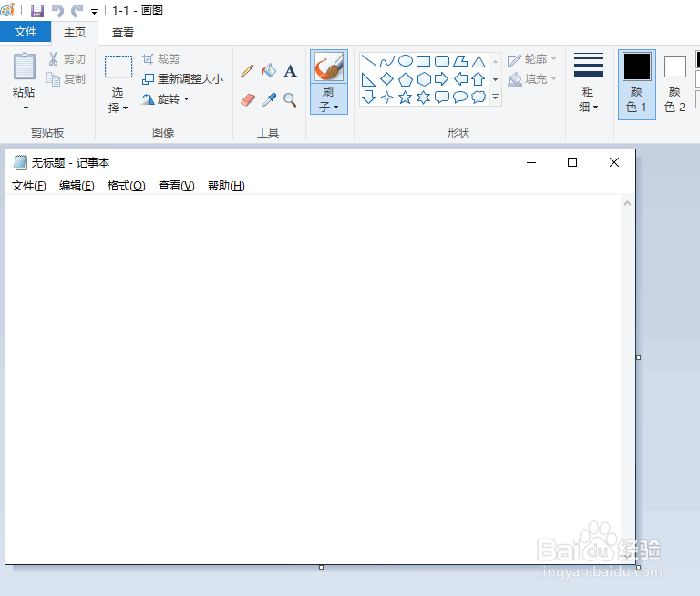Click the 复制 button
700x596 pixels.
tap(67, 79)
